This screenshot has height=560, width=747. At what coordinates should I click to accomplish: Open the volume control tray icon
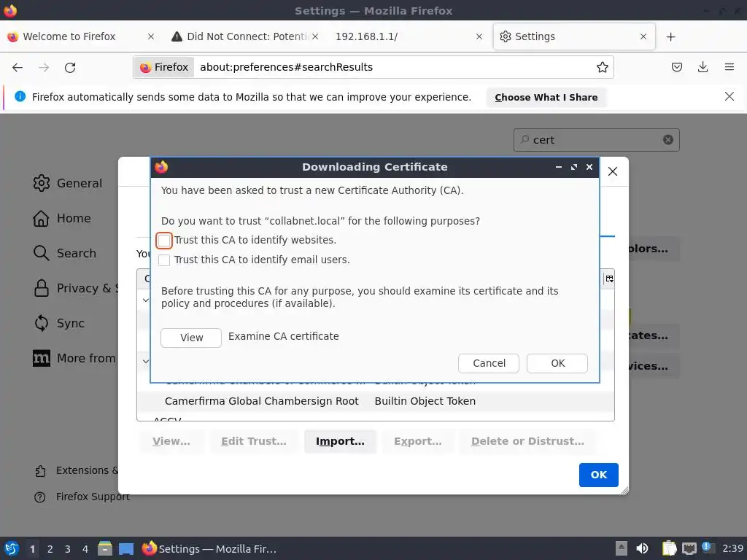(x=642, y=548)
